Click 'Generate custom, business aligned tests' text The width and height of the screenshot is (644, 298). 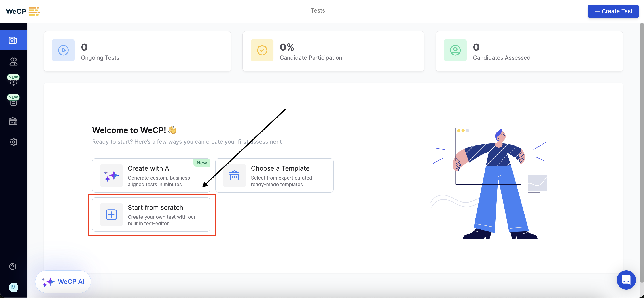pyautogui.click(x=159, y=181)
